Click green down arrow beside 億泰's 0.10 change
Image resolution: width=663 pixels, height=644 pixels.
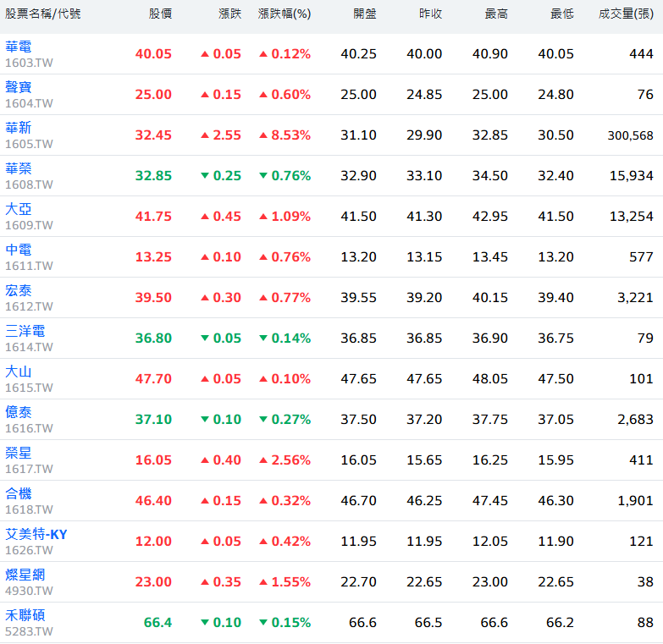point(205,420)
